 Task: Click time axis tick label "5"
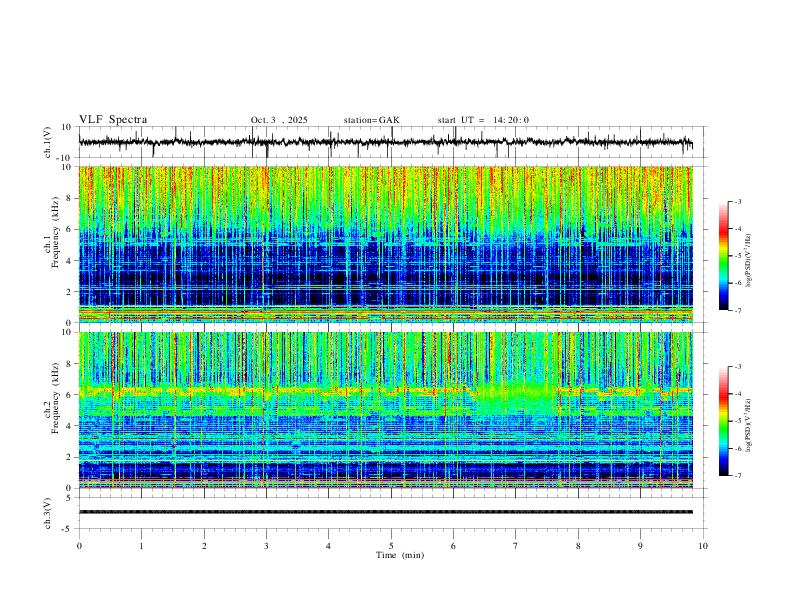[391, 546]
